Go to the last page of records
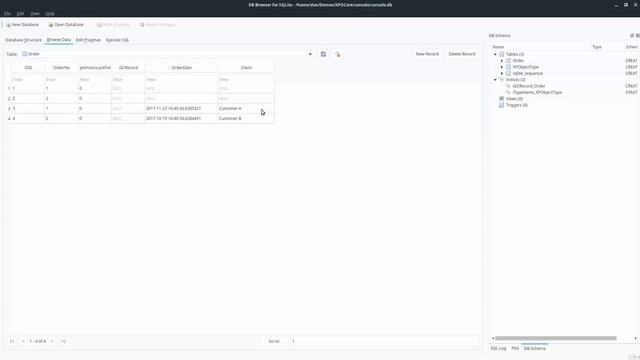This screenshot has width=640, height=360. [63, 341]
